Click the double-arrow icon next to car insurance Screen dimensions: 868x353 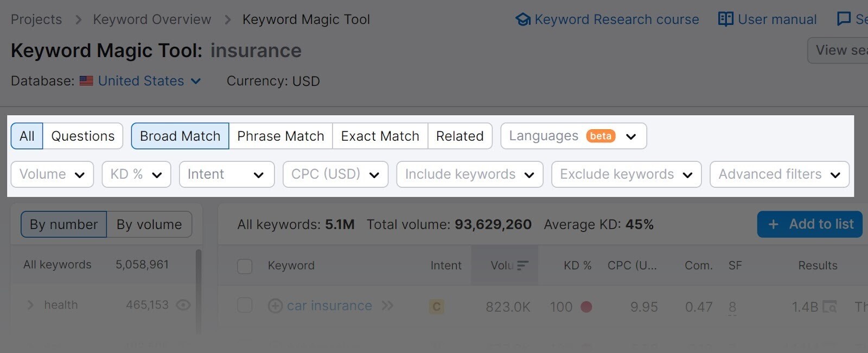[387, 306]
